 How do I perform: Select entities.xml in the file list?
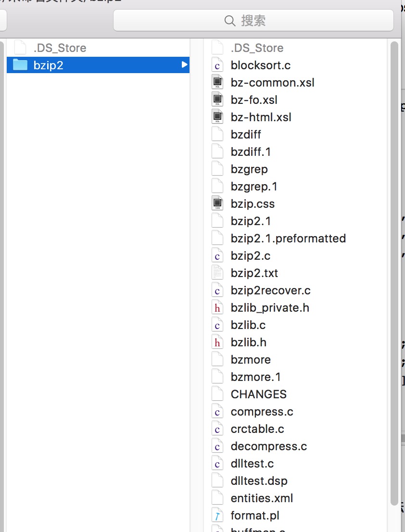point(262,498)
